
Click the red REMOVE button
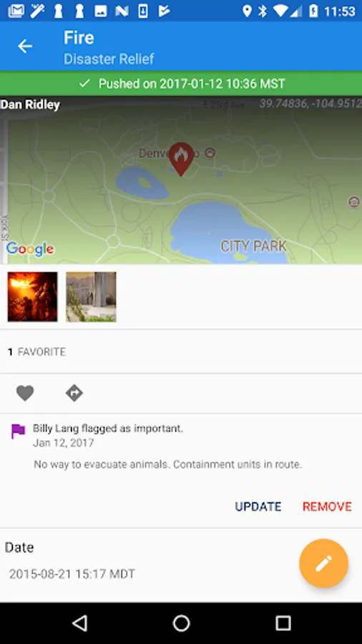[x=327, y=507]
